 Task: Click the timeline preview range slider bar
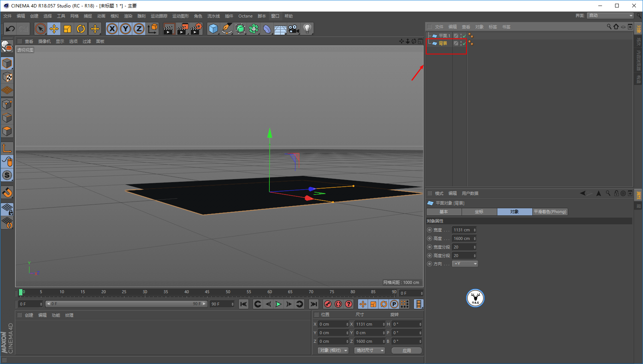[x=126, y=304]
